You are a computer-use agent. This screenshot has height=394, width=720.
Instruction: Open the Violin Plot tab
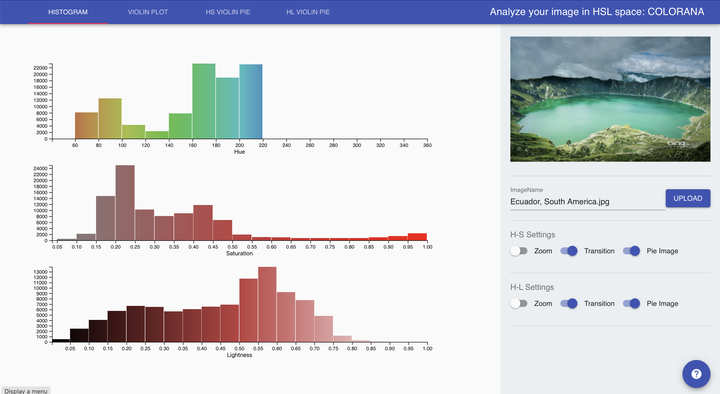148,12
